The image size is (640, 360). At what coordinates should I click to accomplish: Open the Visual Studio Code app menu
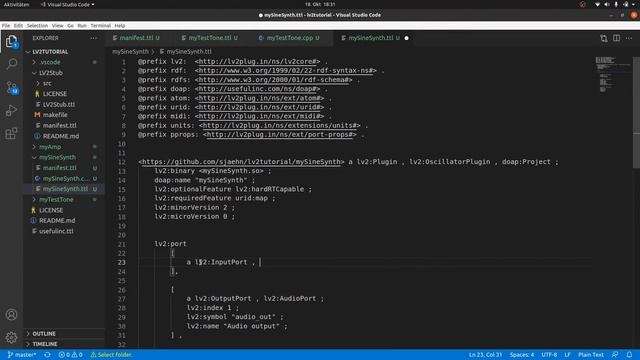67,4
